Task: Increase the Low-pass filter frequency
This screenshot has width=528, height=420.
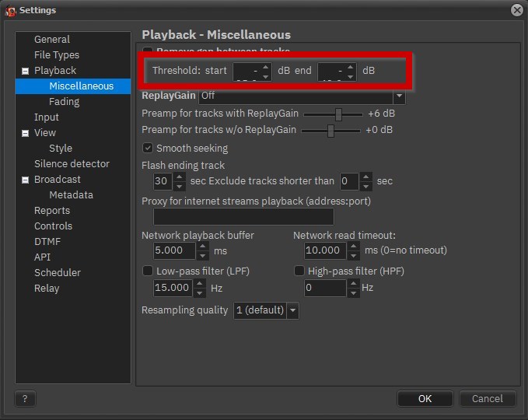Action: (202, 284)
